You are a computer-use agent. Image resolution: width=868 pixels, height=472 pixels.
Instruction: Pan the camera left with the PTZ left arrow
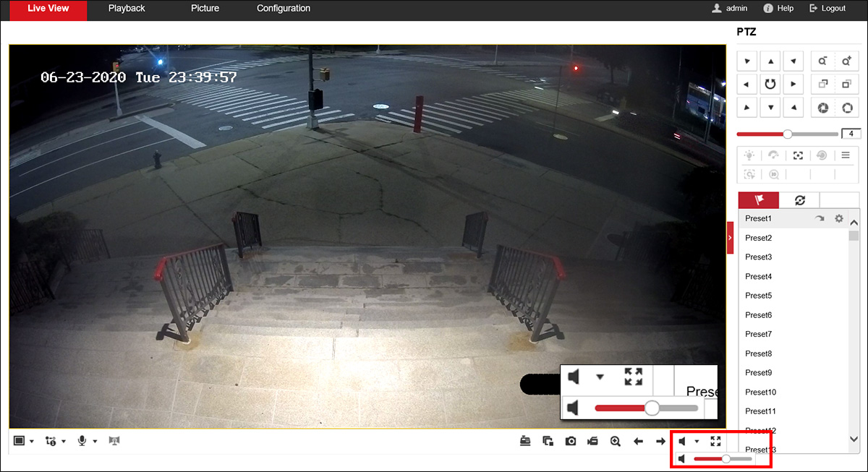747,85
